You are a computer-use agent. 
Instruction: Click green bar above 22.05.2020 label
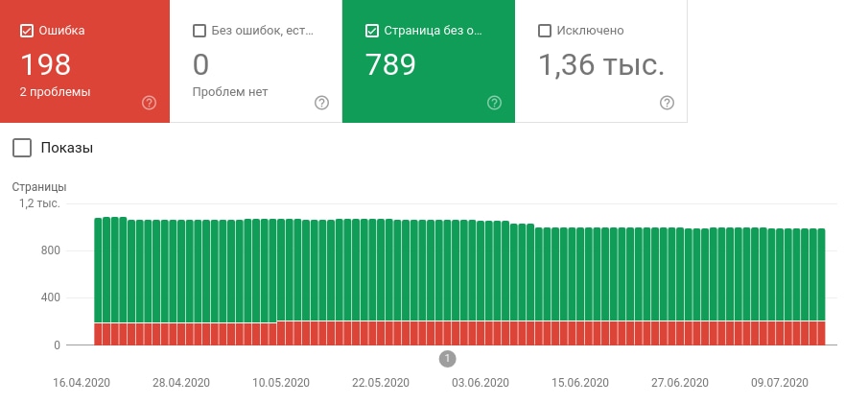(x=381, y=270)
